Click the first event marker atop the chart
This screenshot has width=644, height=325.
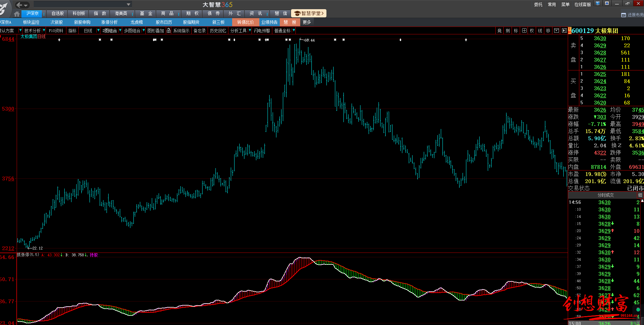[59, 40]
